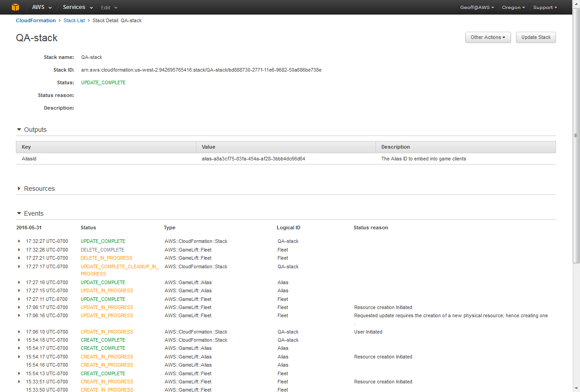This screenshot has height=392, width=580.
Task: Open the Oregon region selector
Action: tap(513, 8)
